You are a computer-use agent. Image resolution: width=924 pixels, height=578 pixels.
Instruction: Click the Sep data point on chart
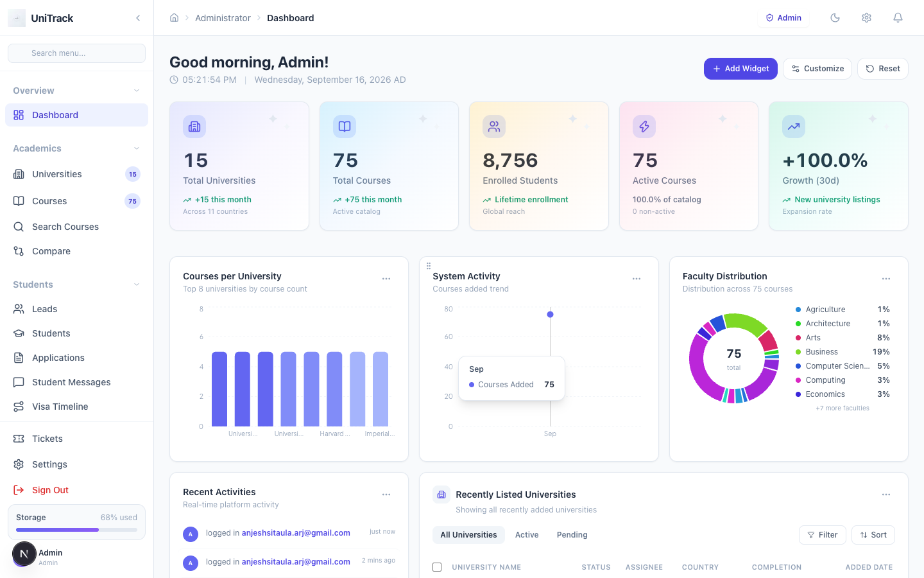point(550,315)
